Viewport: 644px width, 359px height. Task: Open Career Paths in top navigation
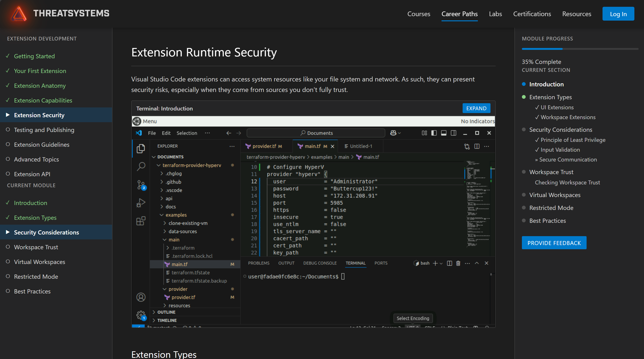(460, 14)
